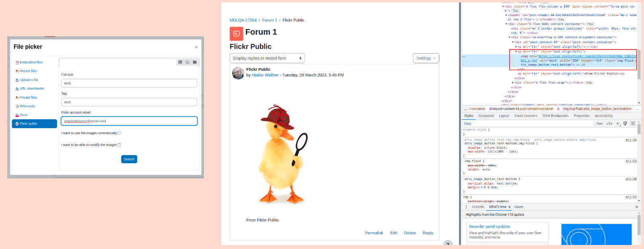
Task: Open the DevTools drawer three-dot menu
Action: 466,207
